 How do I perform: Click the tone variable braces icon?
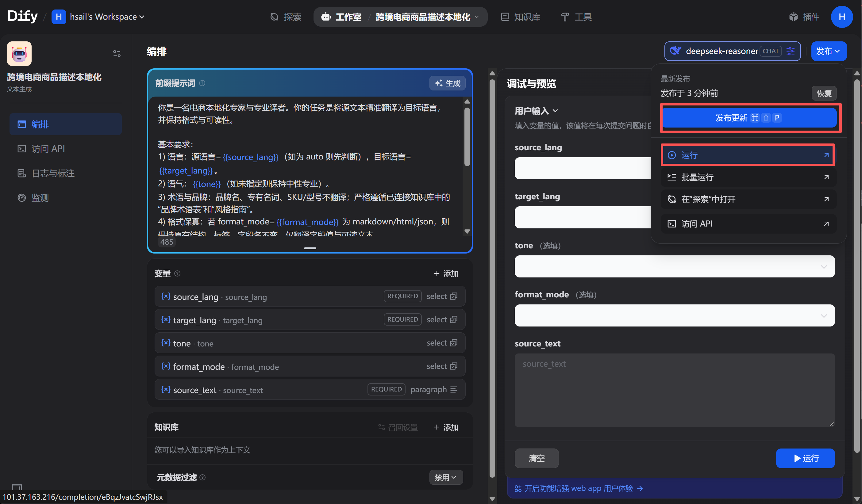click(x=166, y=343)
